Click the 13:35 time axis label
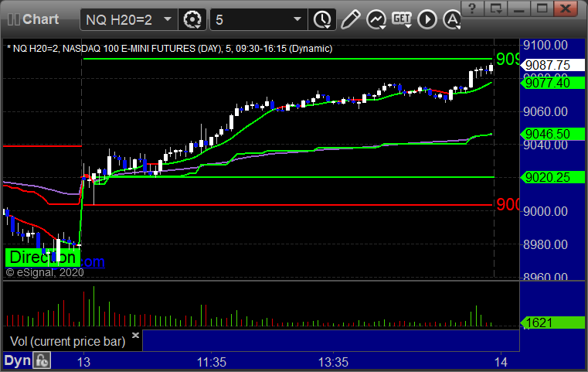 coord(333,362)
